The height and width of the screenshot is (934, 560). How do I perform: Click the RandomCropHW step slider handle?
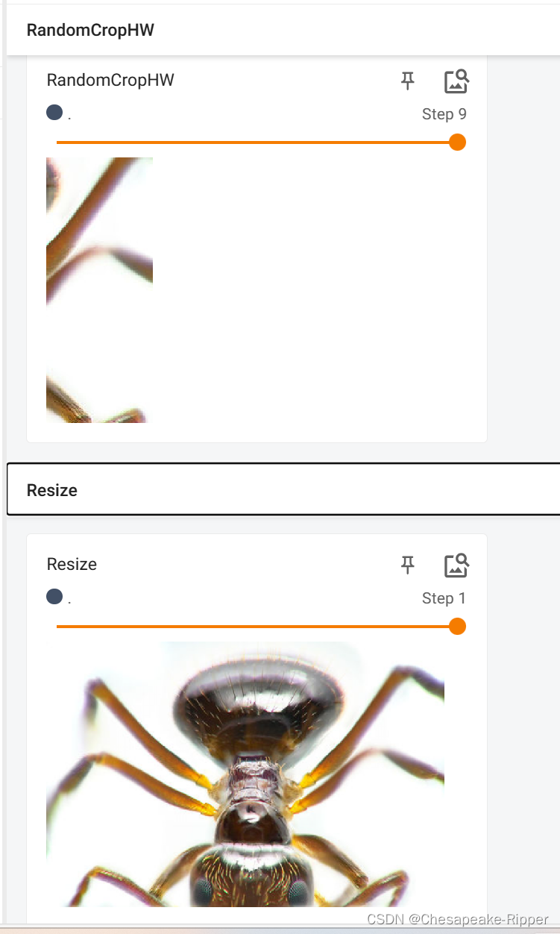pos(458,142)
